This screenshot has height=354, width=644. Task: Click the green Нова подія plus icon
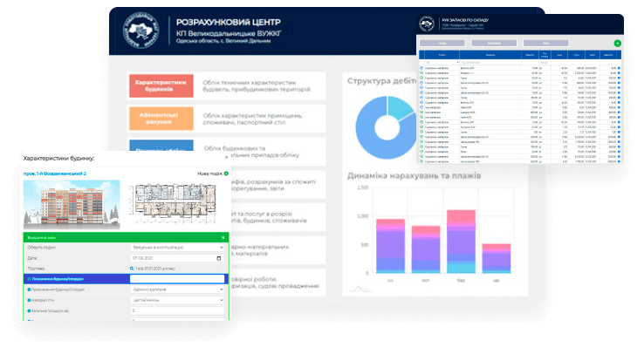[x=225, y=174]
